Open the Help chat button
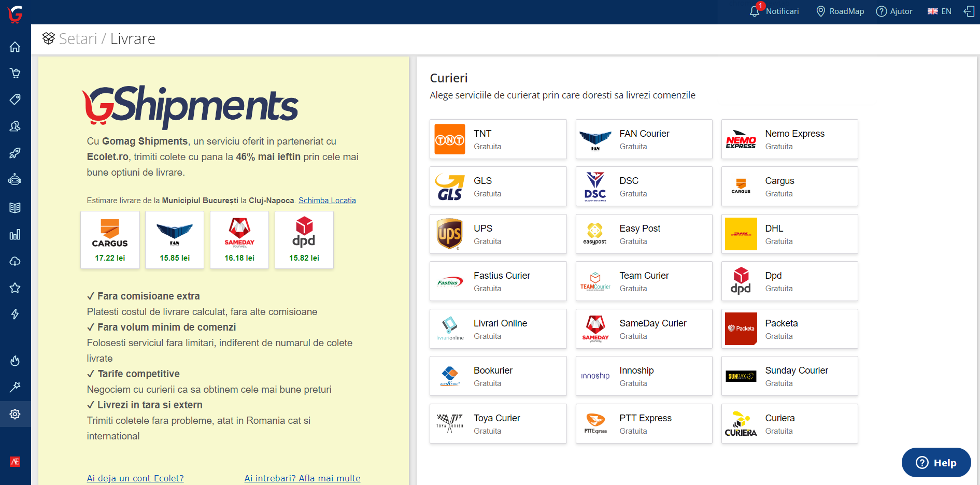 [x=936, y=463]
